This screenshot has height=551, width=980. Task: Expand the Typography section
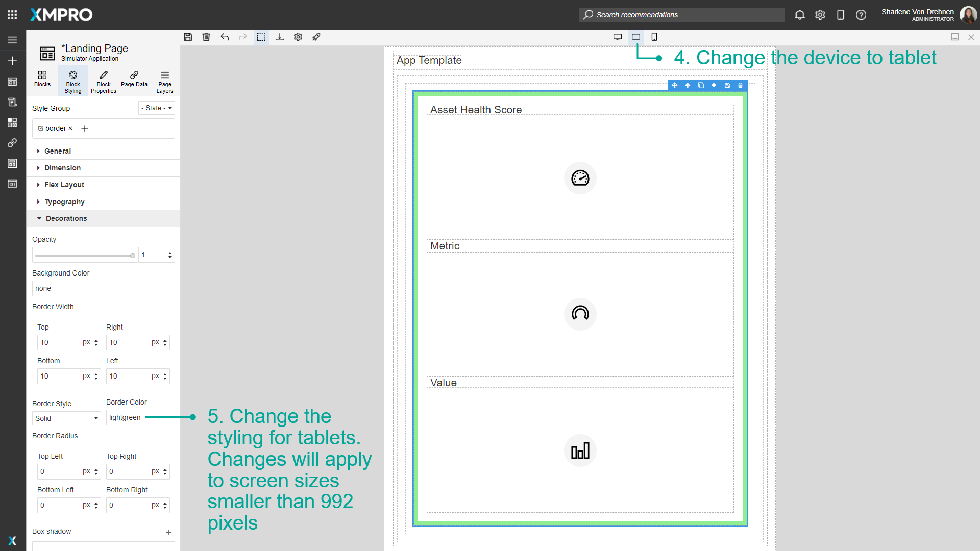coord(64,202)
